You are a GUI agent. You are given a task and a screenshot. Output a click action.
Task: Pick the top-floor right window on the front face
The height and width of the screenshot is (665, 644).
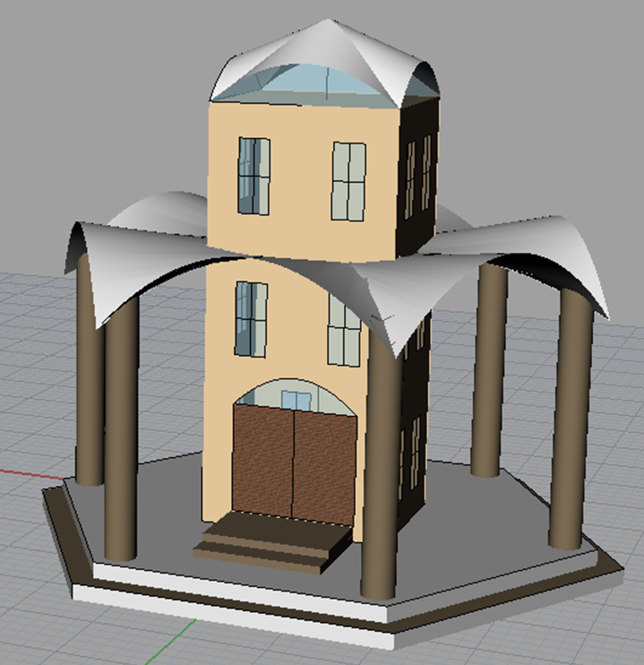click(348, 182)
